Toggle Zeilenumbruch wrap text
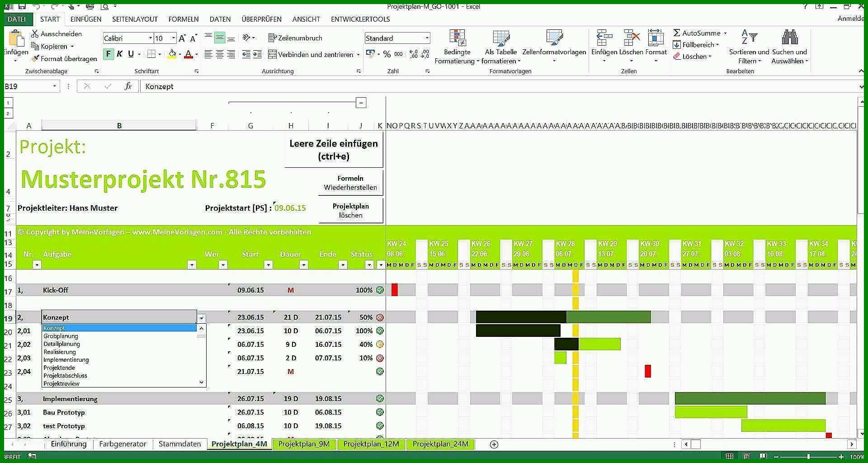868x463 pixels. coord(295,38)
